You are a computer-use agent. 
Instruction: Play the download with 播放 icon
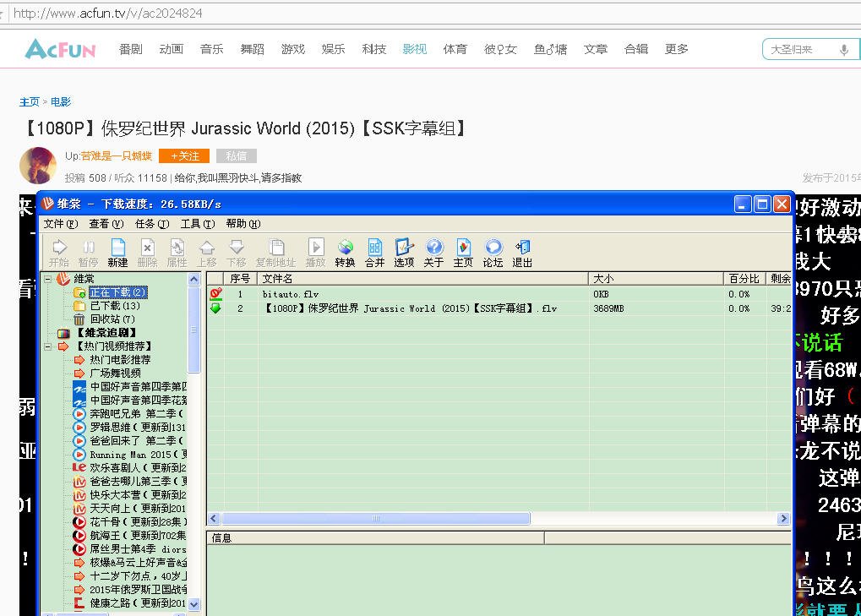(x=314, y=249)
